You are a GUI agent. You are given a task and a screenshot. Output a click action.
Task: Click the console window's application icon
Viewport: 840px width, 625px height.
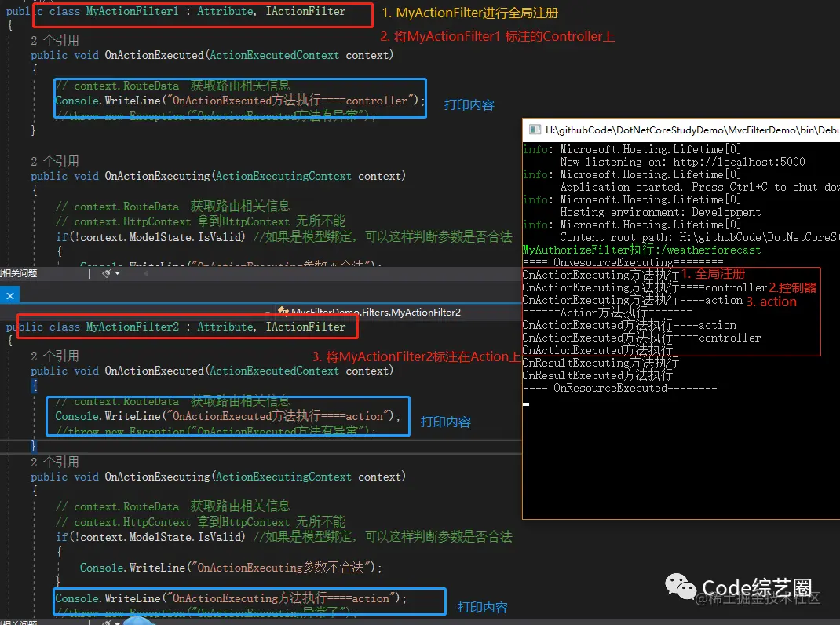[535, 130]
